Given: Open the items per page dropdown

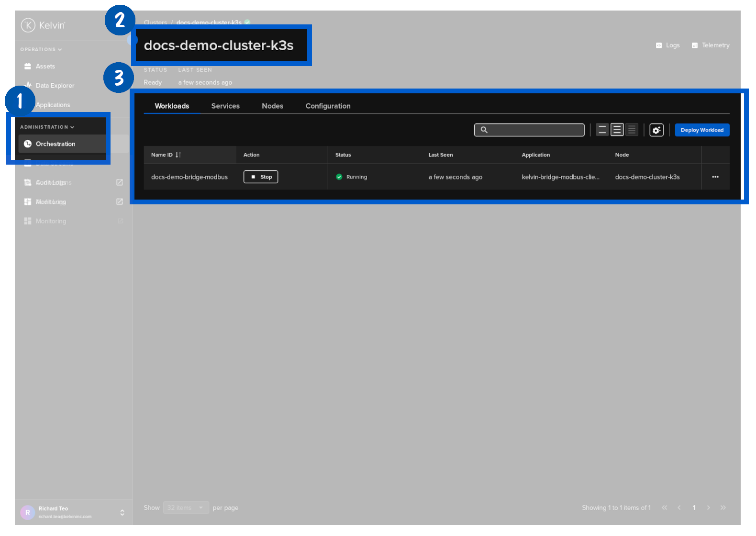Looking at the screenshot, I should point(185,508).
